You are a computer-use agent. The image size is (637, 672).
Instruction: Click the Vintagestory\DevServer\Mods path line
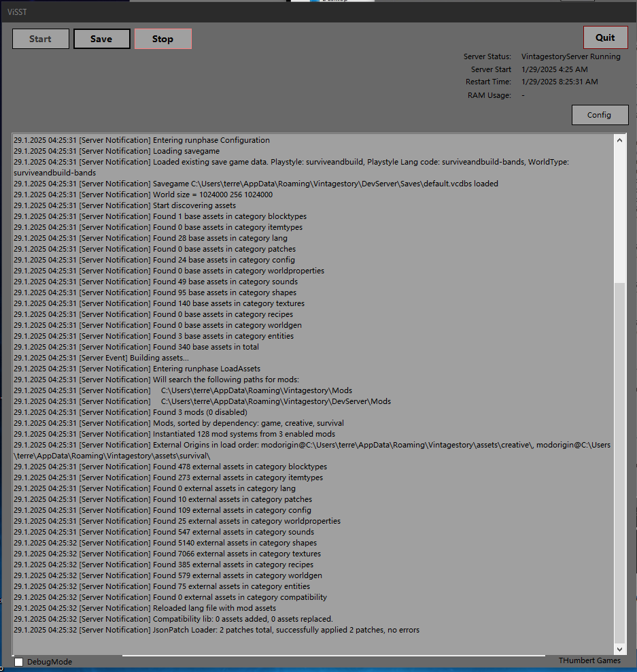(x=202, y=401)
